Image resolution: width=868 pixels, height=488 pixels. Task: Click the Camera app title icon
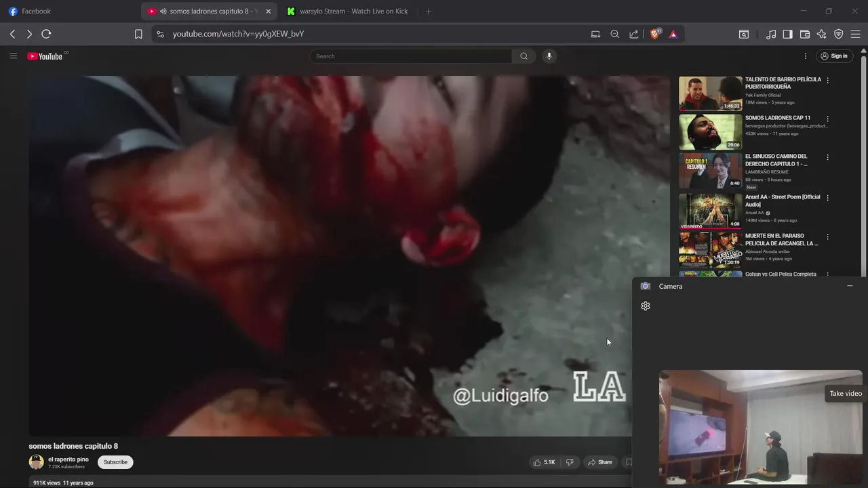click(x=646, y=286)
